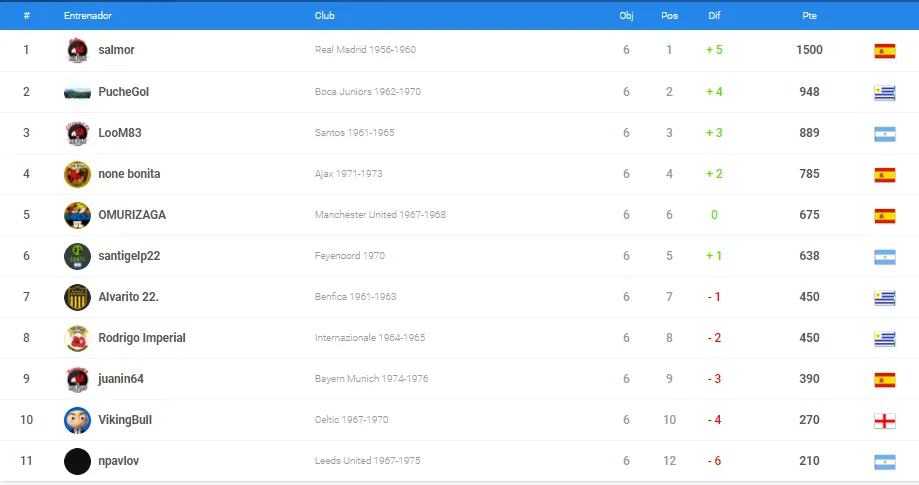Select club Ajax 1971-1973
The height and width of the screenshot is (485, 919).
click(x=349, y=174)
